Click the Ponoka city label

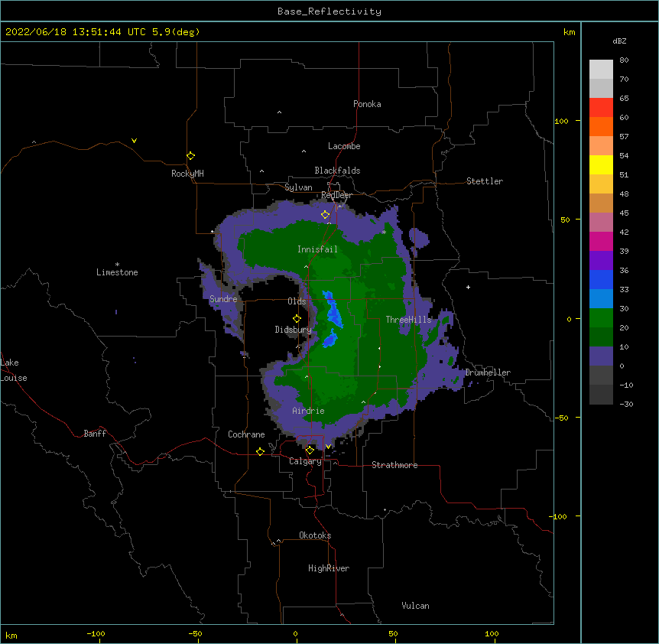(367, 104)
